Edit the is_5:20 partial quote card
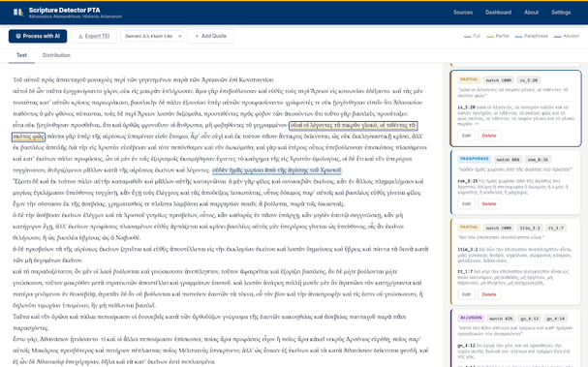This screenshot has height=367, width=588. pyautogui.click(x=466, y=136)
